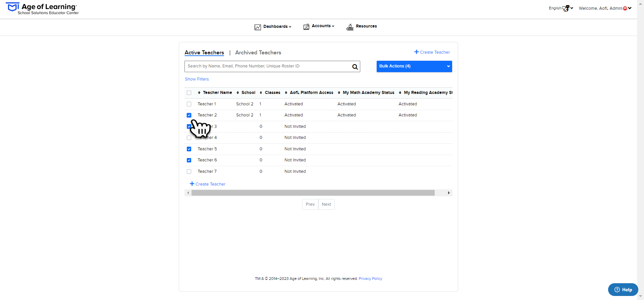Uncheck the Teacher 5 checkbox
Screen dimensions: 644x300
tap(189, 149)
